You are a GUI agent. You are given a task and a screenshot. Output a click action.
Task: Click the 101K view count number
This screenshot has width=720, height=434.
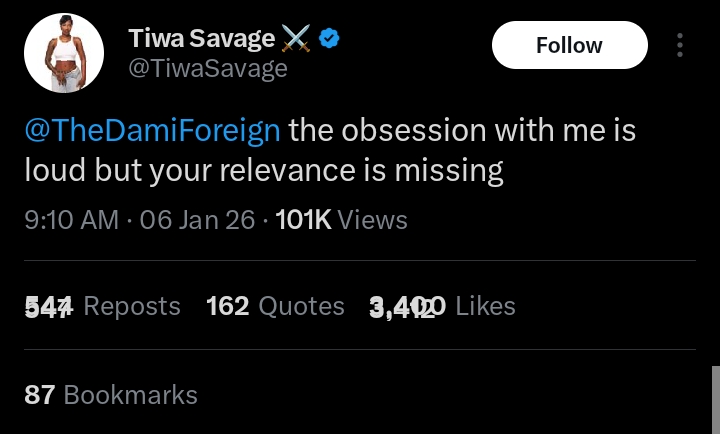(x=303, y=219)
